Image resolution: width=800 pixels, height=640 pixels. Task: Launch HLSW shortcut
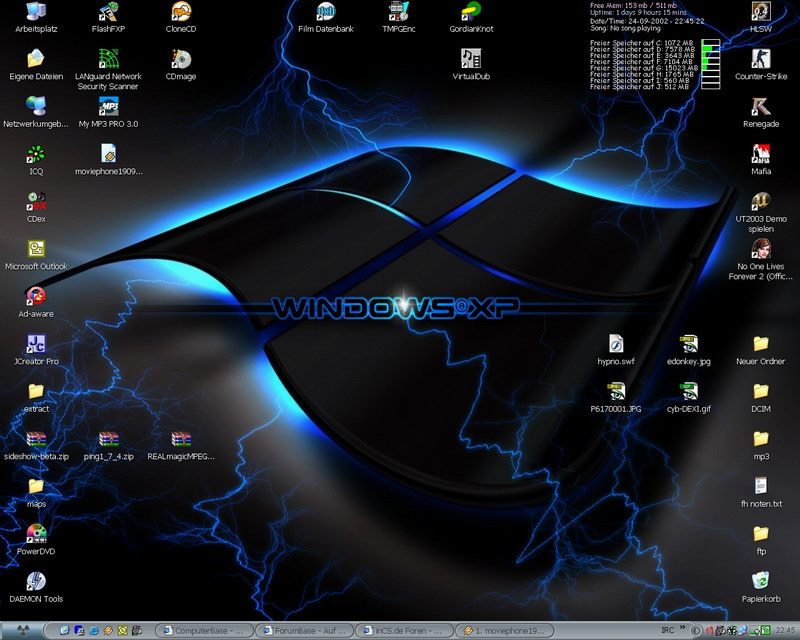[761, 18]
